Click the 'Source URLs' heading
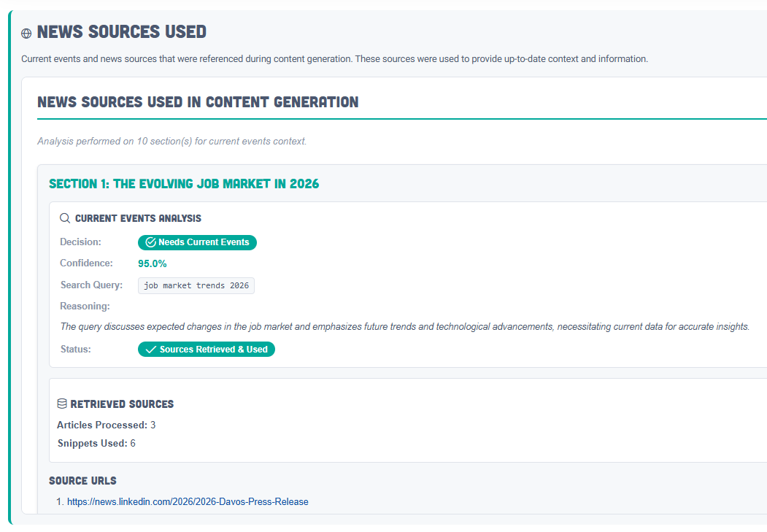This screenshot has width=767, height=532. [x=82, y=481]
